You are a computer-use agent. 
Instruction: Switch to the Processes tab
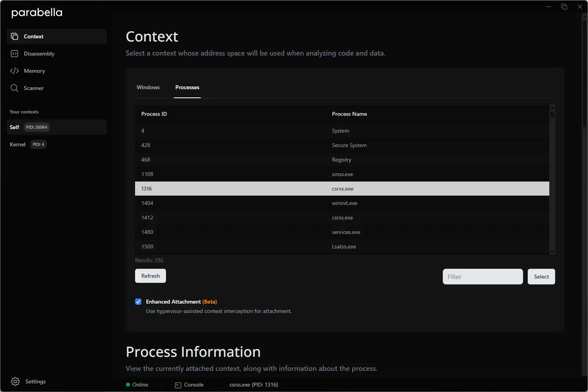(x=187, y=87)
